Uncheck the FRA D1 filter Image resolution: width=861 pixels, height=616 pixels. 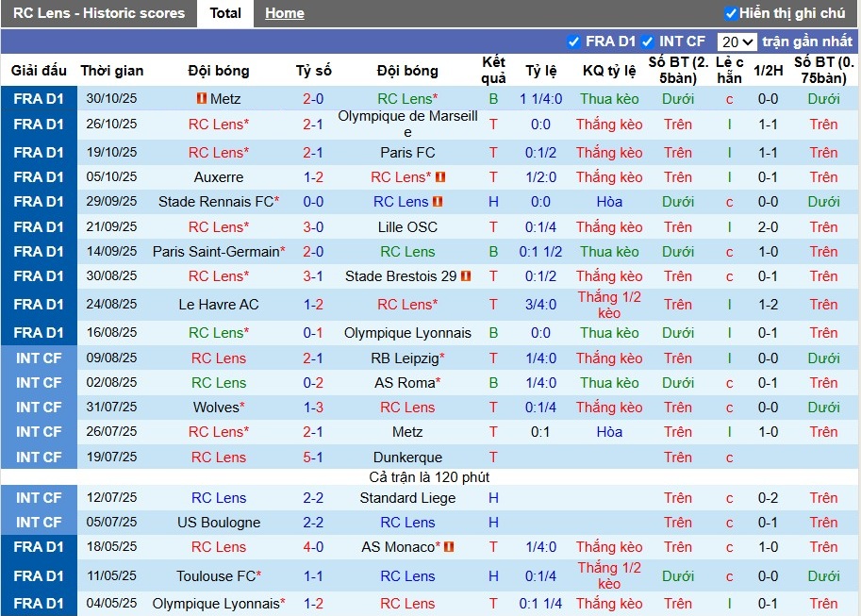pyautogui.click(x=572, y=42)
